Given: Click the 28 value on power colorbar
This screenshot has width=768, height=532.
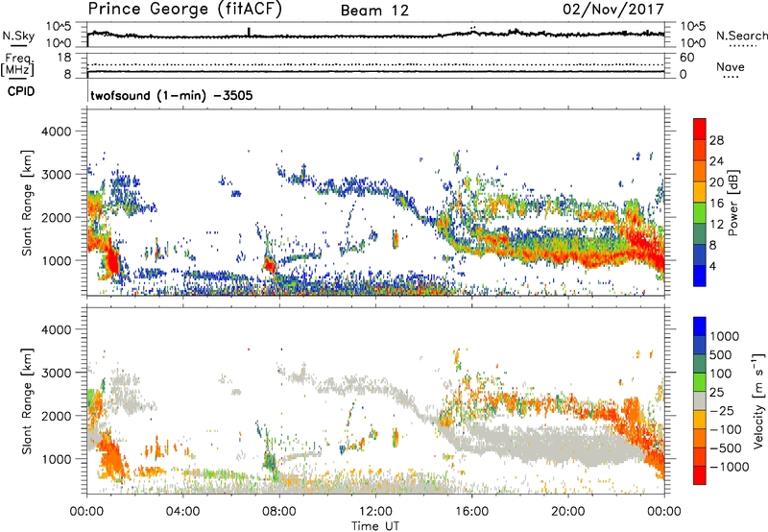Looking at the screenshot, I should click(716, 140).
